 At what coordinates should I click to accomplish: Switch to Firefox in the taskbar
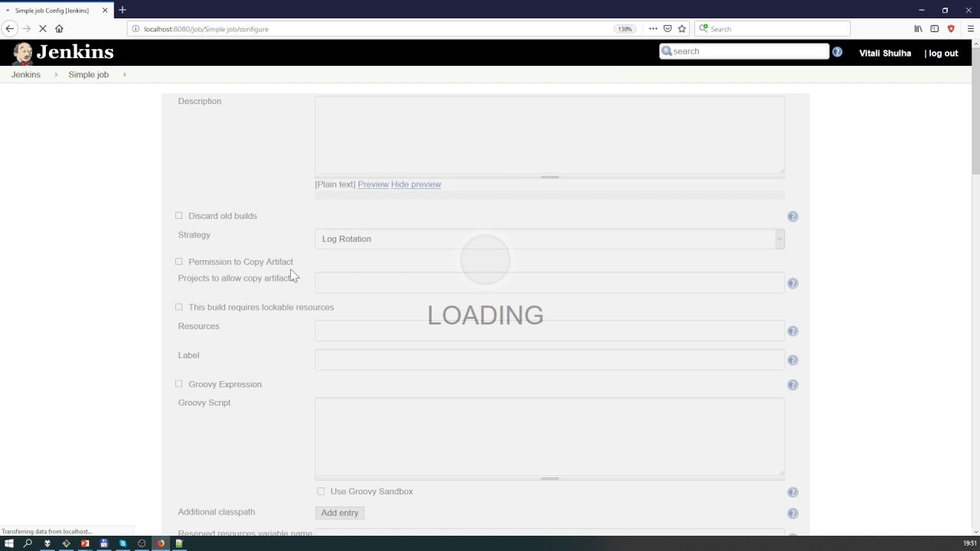(161, 543)
